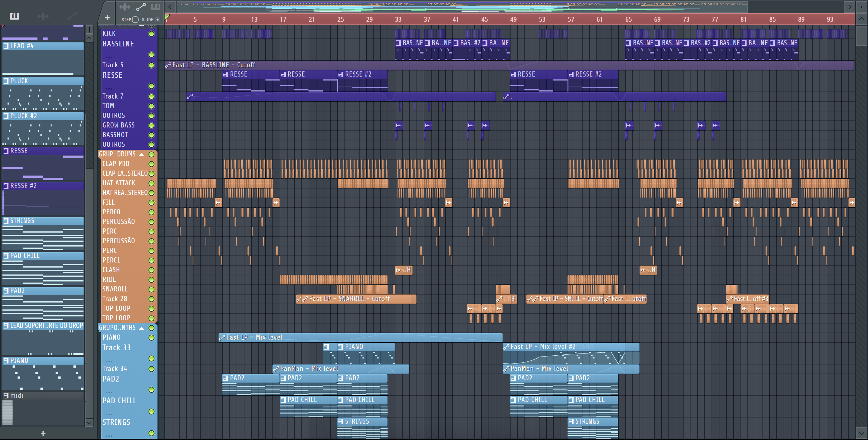Mute the BASSLINE track

click(x=152, y=55)
